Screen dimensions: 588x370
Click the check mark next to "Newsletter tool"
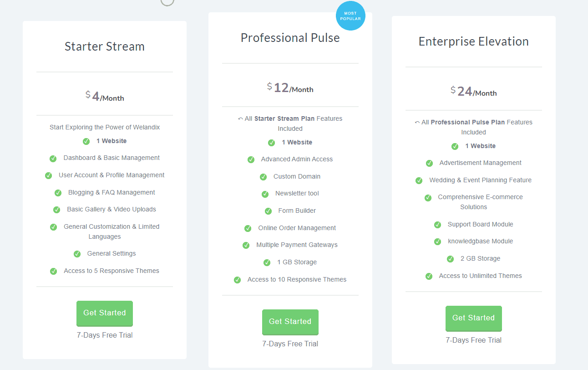[x=265, y=194]
